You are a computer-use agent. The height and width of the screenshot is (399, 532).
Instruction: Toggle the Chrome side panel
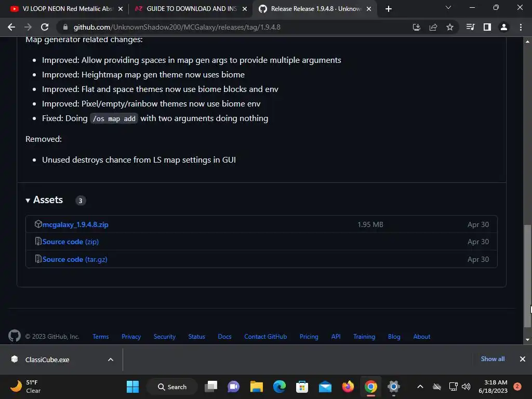coord(487,27)
